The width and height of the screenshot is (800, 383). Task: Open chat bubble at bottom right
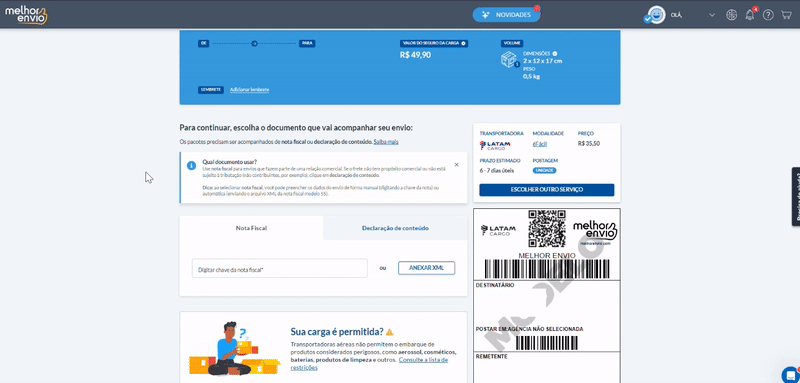[x=790, y=374]
